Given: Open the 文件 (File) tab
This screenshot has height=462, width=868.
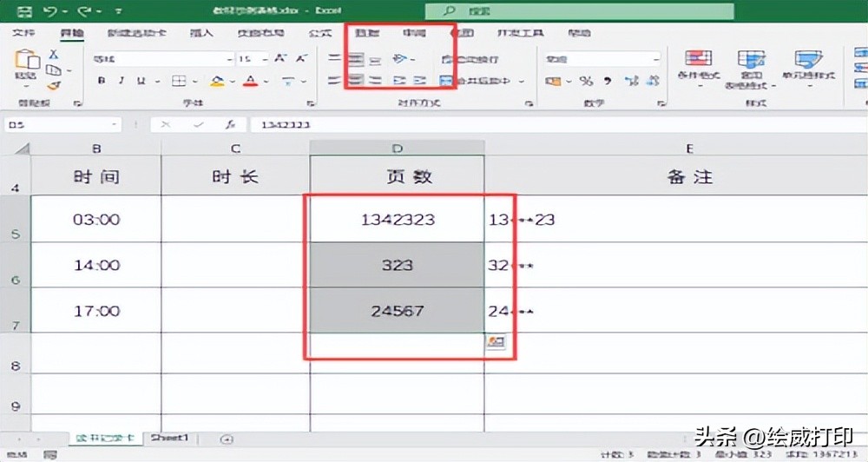Looking at the screenshot, I should 23,33.
